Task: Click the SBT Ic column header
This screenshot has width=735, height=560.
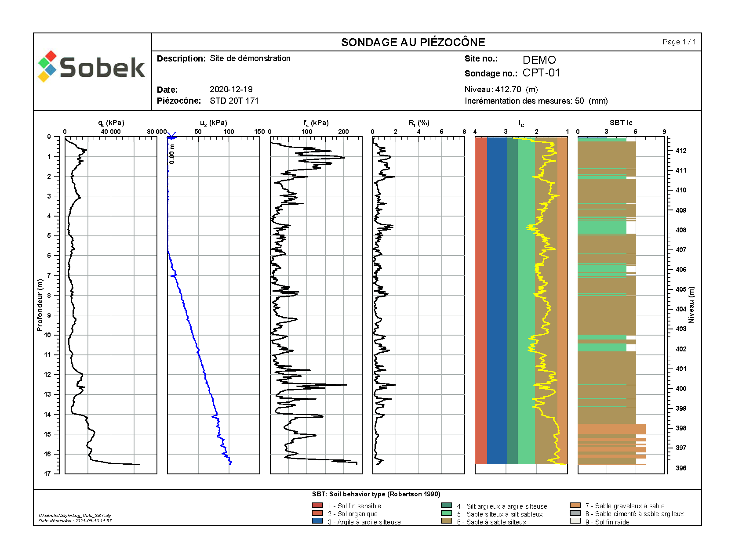Action: pos(621,123)
